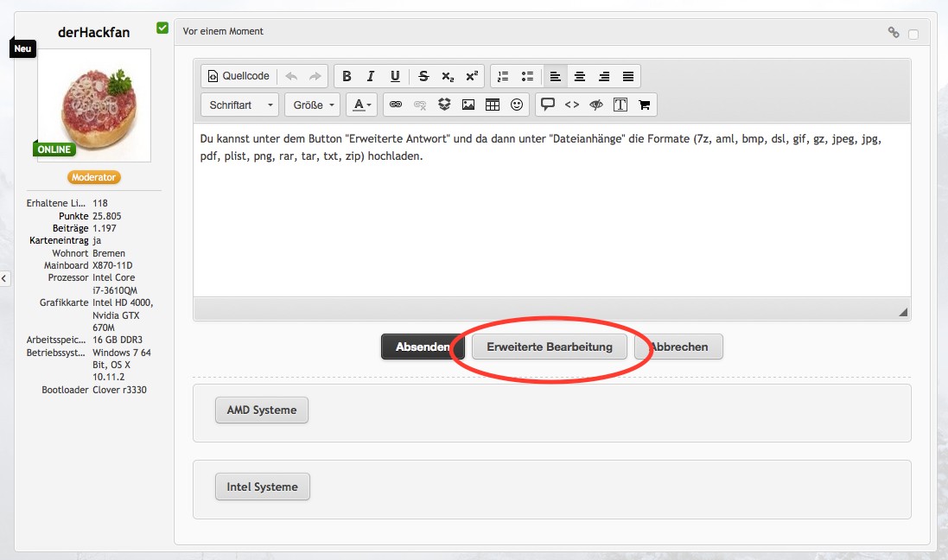Click 'Vor einem Moment' timestamp
This screenshot has width=948, height=560.
coord(223,31)
